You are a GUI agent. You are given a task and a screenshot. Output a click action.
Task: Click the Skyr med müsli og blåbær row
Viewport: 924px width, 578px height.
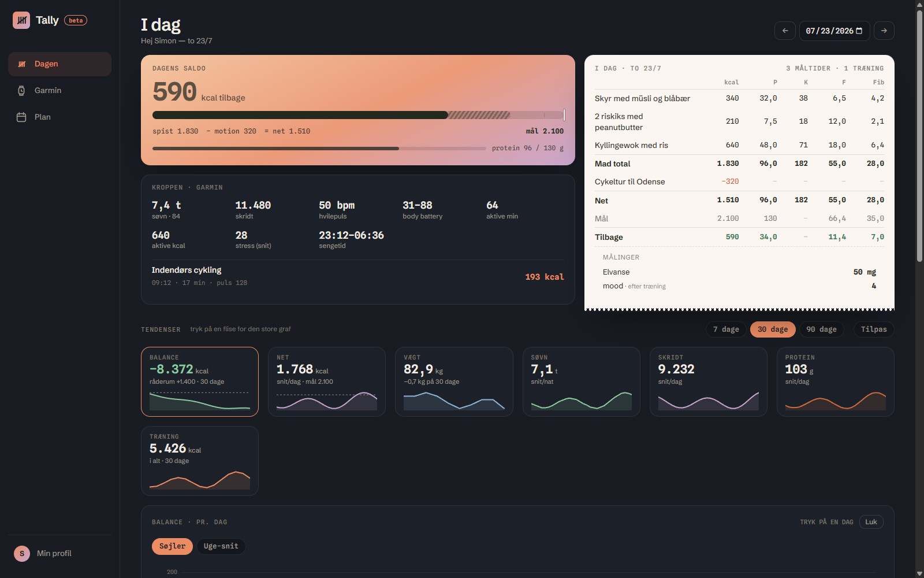[x=739, y=98]
